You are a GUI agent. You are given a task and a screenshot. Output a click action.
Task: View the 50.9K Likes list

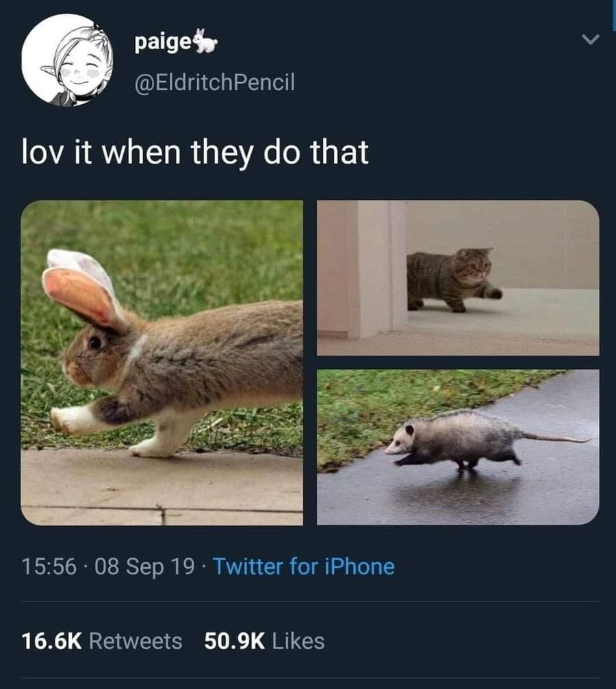click(264, 641)
